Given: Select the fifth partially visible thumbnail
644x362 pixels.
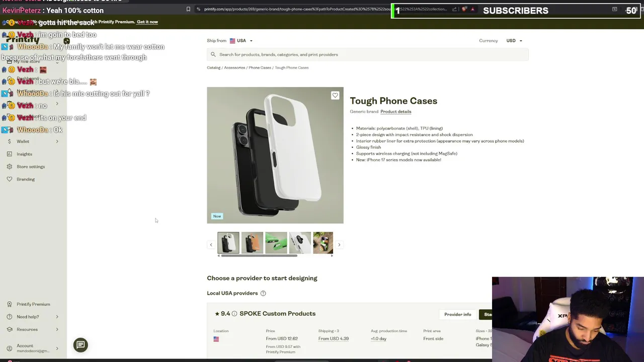Looking at the screenshot, I should (323, 243).
